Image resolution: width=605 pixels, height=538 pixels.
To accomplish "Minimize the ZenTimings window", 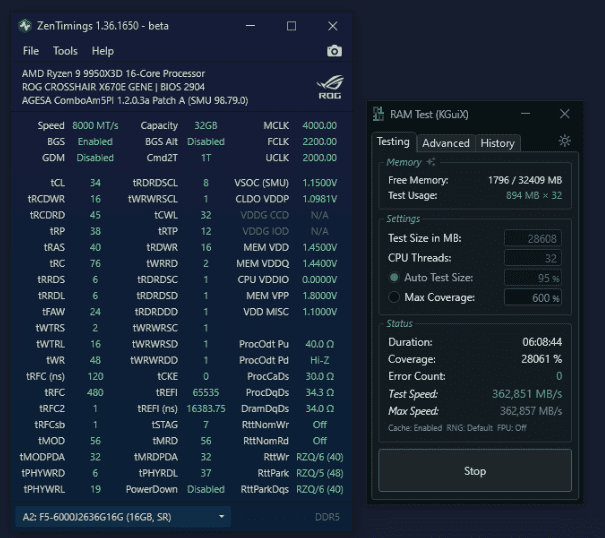I will click(x=250, y=26).
